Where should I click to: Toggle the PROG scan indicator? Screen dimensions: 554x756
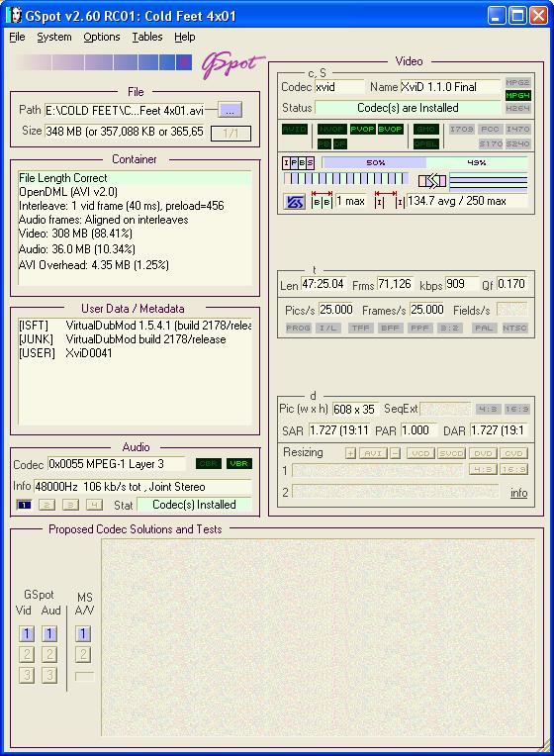298,328
